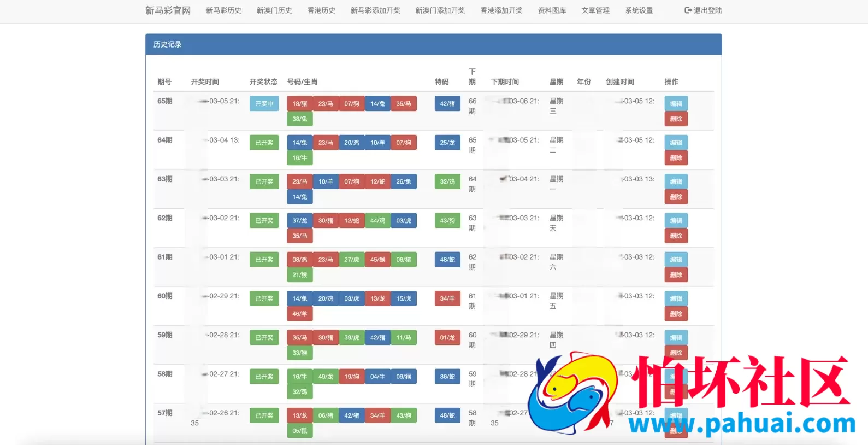Open the 资料图库 section
868x445 pixels.
click(552, 10)
